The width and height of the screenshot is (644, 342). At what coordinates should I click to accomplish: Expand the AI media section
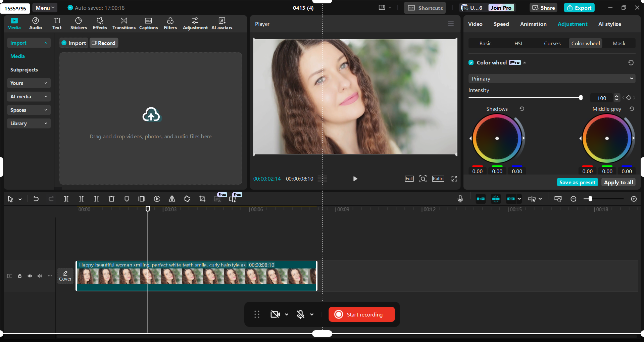[x=29, y=96]
